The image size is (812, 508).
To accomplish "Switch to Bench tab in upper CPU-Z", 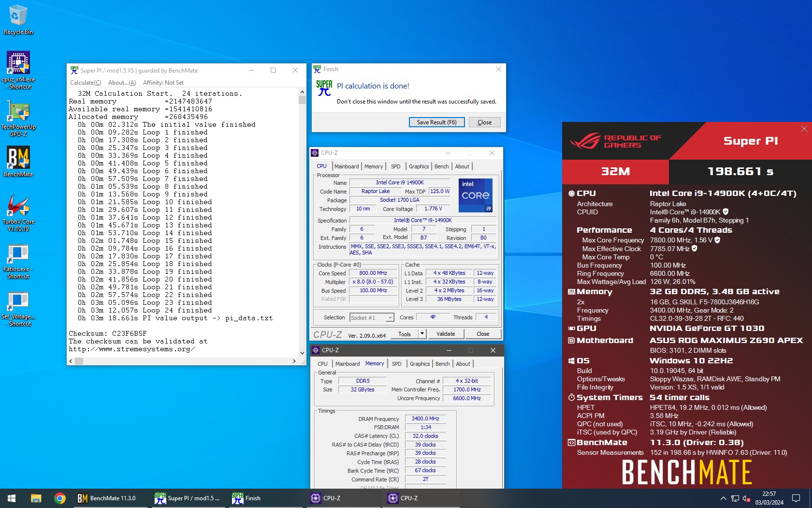I will coord(441,166).
